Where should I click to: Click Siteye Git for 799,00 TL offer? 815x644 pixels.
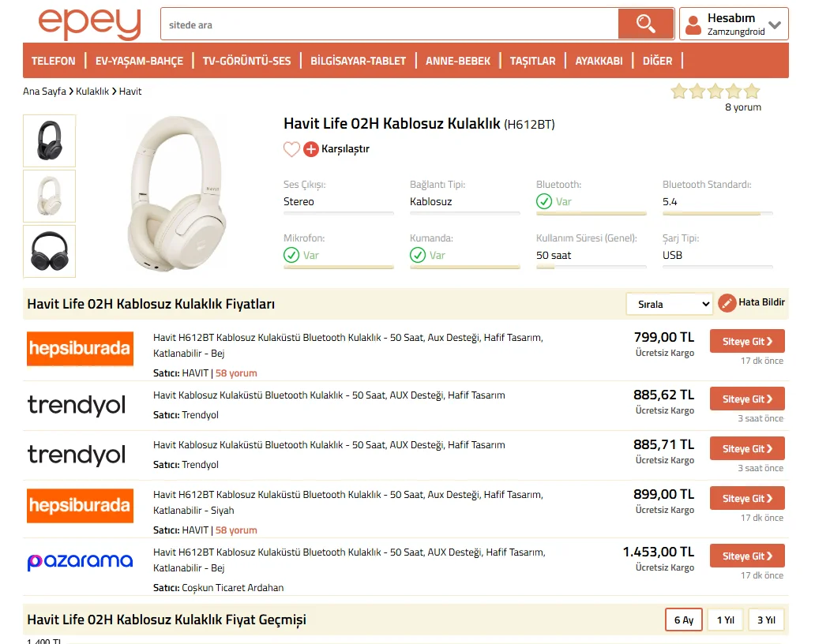tap(747, 341)
